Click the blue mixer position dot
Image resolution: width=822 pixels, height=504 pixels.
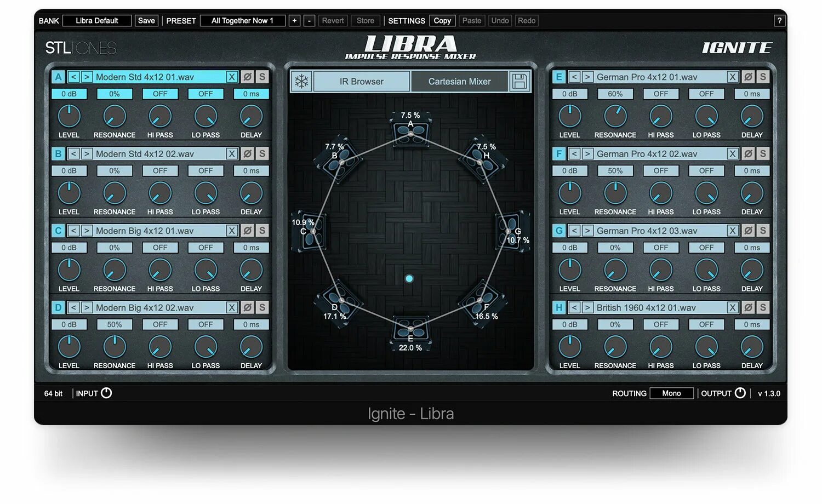(409, 279)
